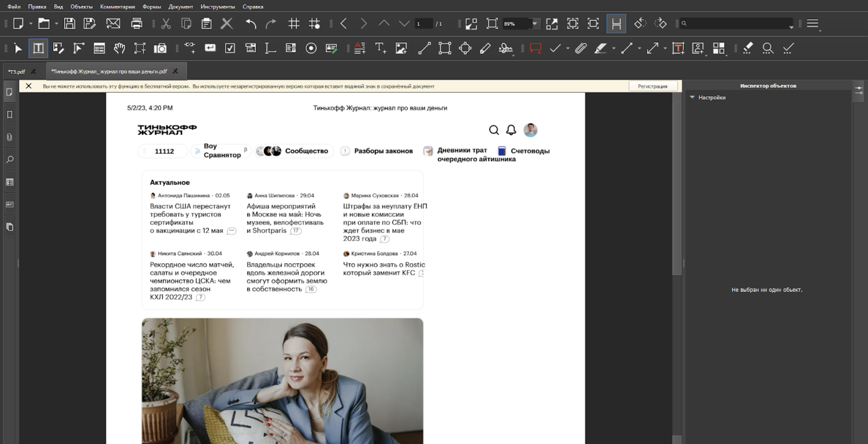Click the page number input field

coord(423,24)
